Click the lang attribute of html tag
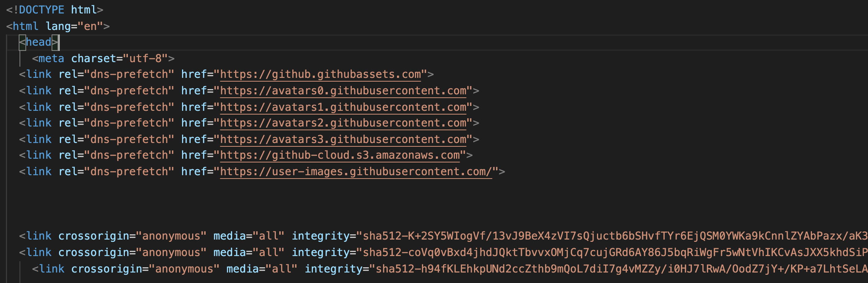The height and width of the screenshot is (283, 868). coord(58,26)
